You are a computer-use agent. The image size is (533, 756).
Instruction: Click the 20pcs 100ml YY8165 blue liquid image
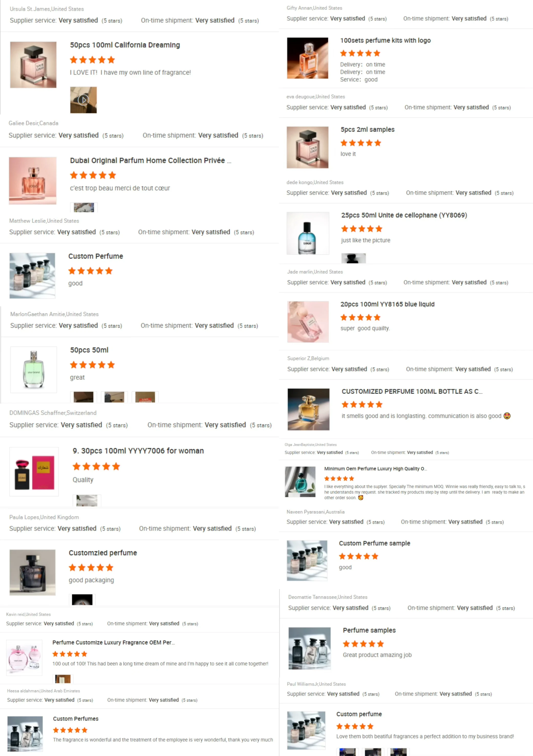(x=308, y=322)
